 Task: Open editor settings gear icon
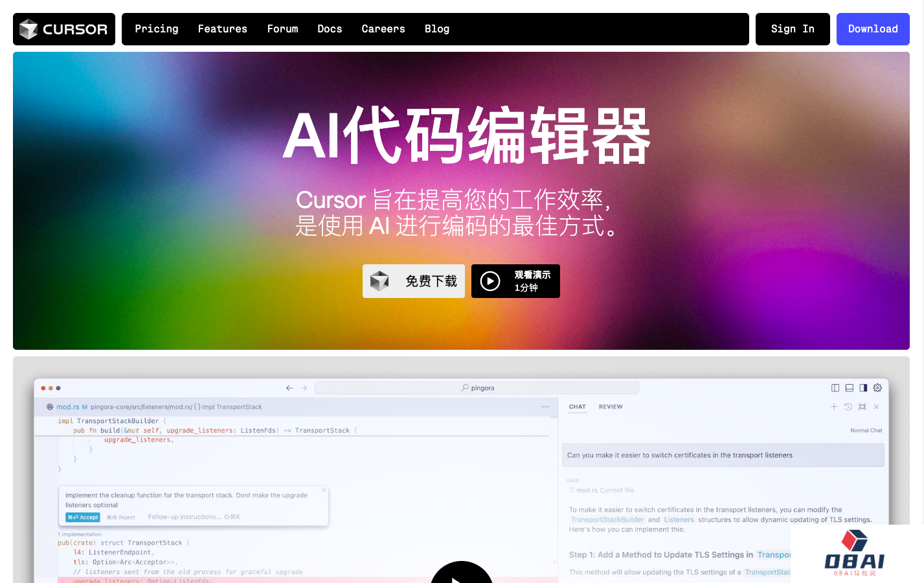pyautogui.click(x=877, y=388)
